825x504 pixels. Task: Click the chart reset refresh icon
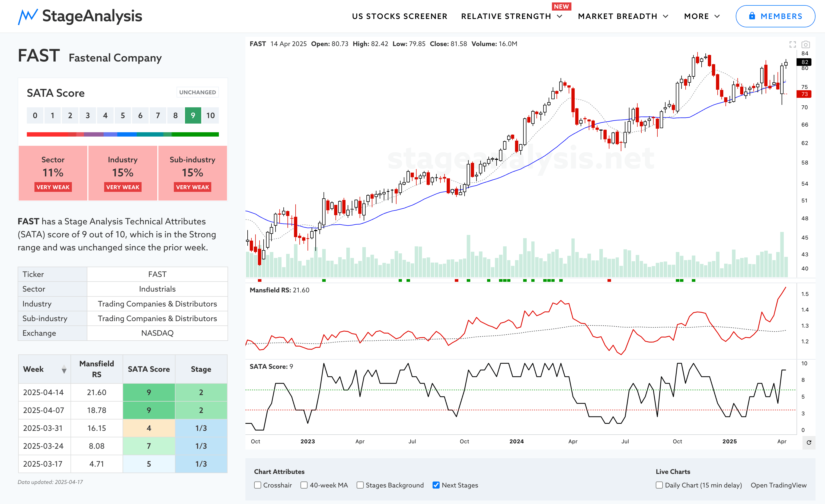point(809,442)
